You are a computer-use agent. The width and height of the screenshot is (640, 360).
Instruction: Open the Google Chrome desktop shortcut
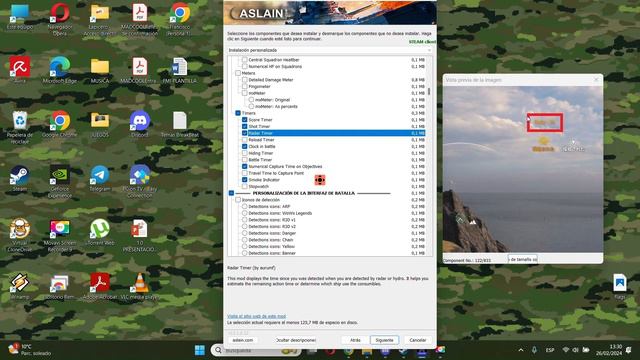pyautogui.click(x=60, y=124)
